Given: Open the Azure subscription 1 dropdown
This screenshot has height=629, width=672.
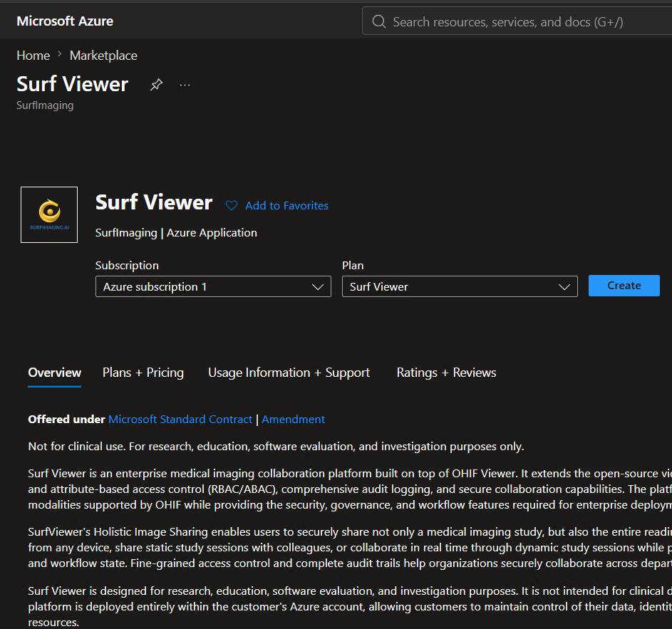Looking at the screenshot, I should coord(213,286).
